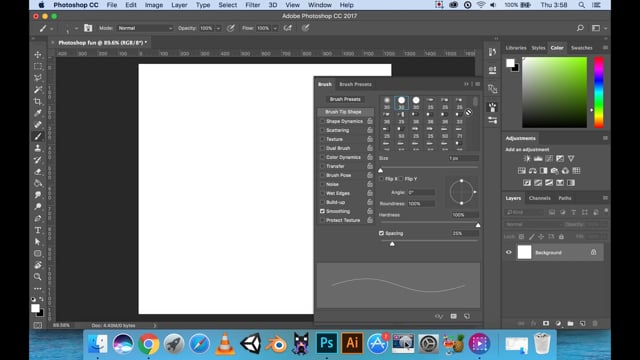Select the Clone Stamp tool
640x360 pixels.
[x=38, y=148]
